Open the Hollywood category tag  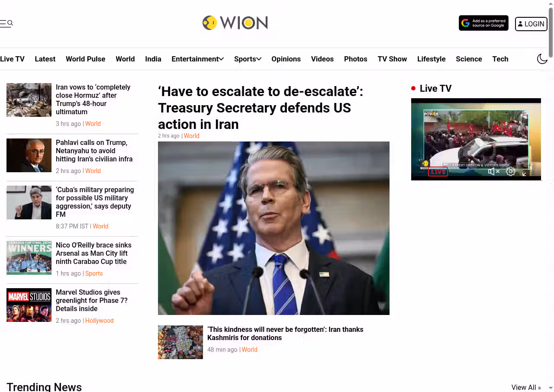99,321
